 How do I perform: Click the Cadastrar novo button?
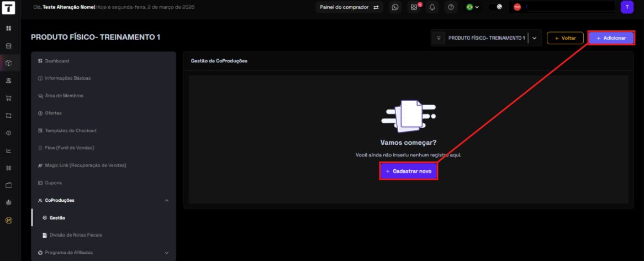pos(408,171)
